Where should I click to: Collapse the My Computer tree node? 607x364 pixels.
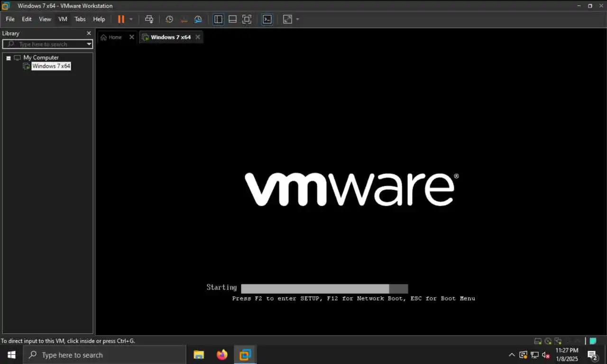pos(9,58)
